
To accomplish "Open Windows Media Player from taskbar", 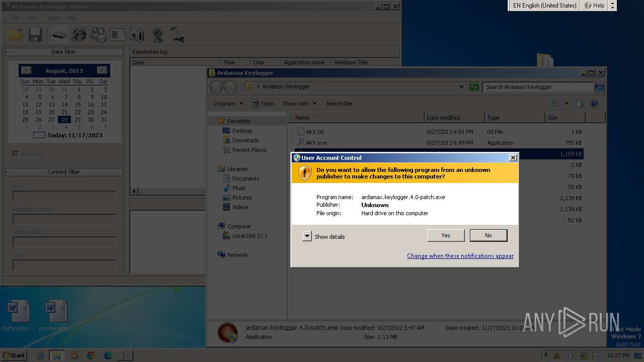I will [x=74, y=355].
